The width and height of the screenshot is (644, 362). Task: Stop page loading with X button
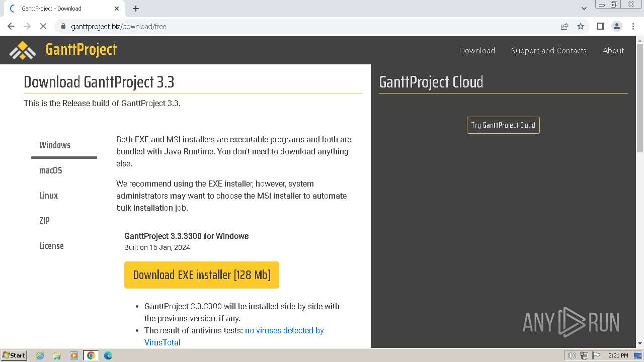43,26
